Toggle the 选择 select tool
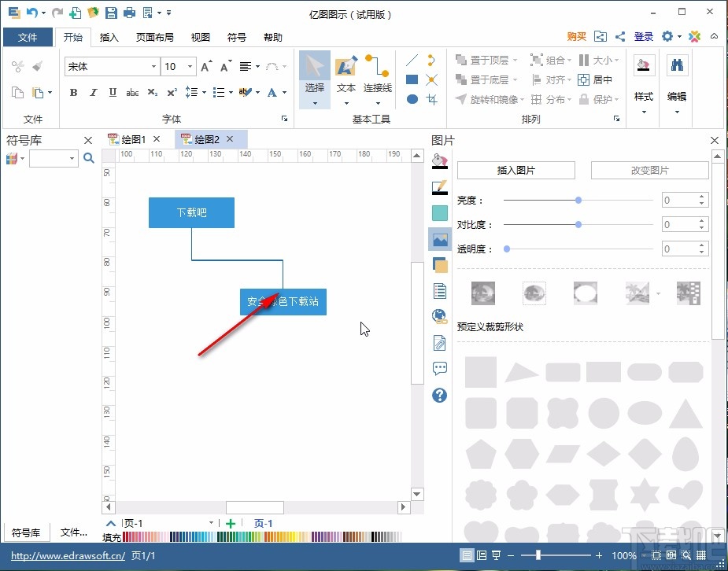Image resolution: width=728 pixels, height=571 pixels. tap(314, 79)
